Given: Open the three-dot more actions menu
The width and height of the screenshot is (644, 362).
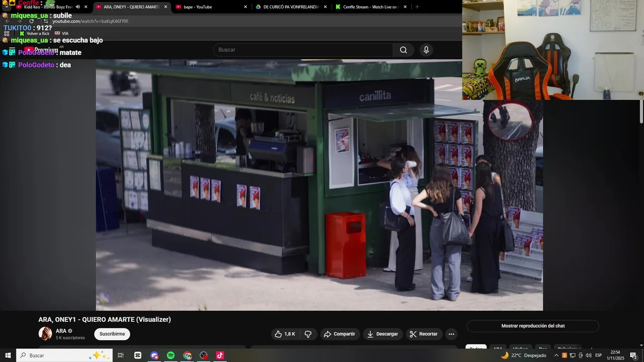Looking at the screenshot, I should click(x=451, y=334).
